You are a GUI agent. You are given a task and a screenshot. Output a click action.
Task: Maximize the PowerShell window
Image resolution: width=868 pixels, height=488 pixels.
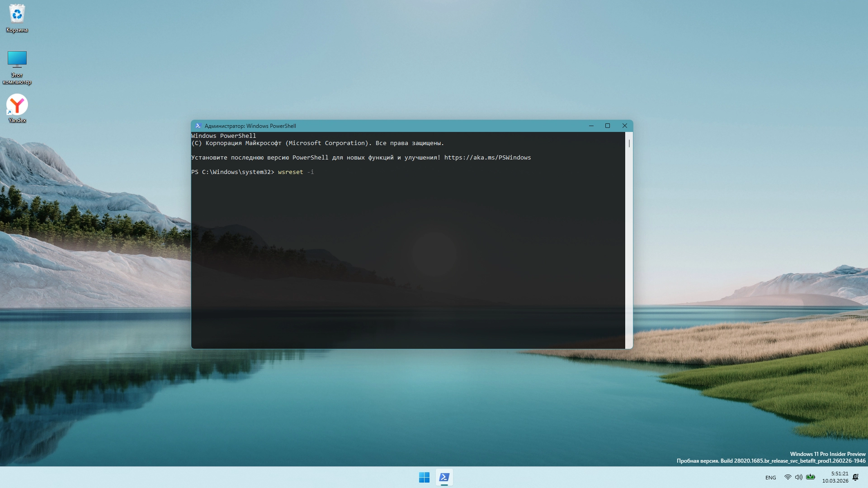point(608,126)
